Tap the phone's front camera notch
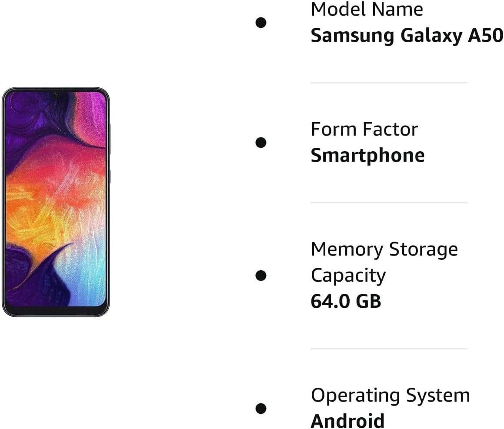The height and width of the screenshot is (429, 504). (x=56, y=93)
